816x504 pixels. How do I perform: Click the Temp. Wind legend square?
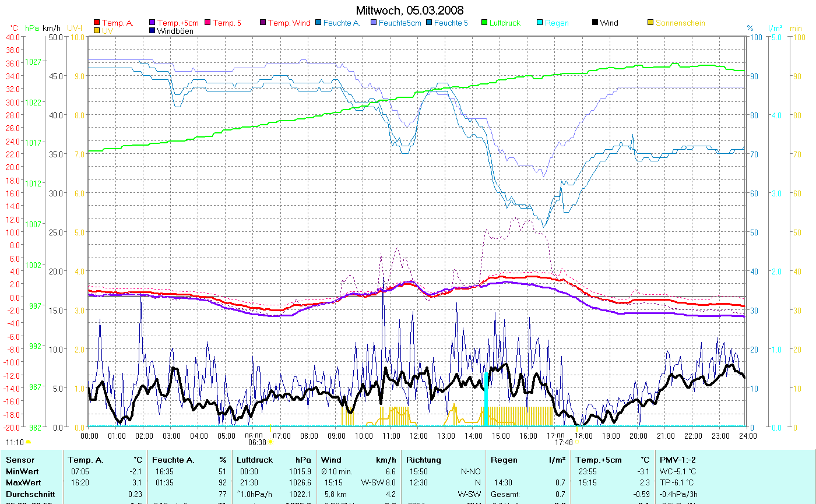coord(263,23)
